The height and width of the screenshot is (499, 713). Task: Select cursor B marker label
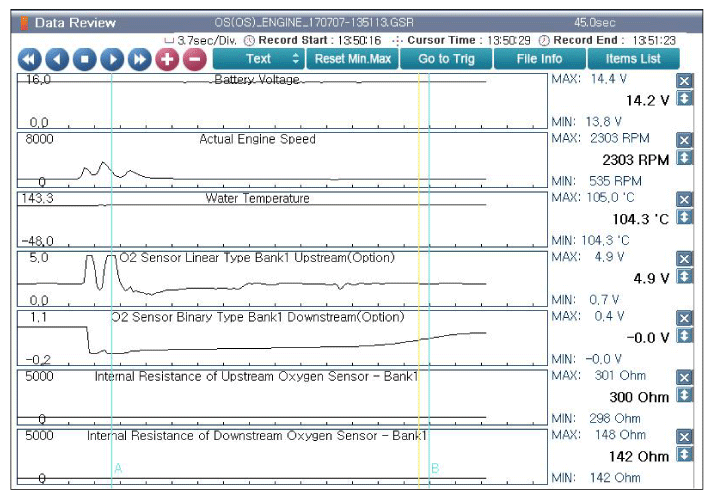tap(435, 468)
